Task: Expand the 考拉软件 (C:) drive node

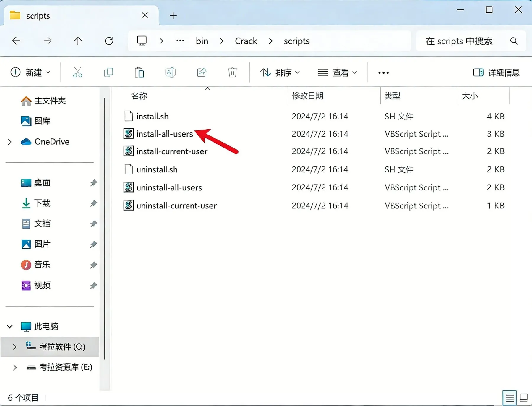Action: point(14,347)
